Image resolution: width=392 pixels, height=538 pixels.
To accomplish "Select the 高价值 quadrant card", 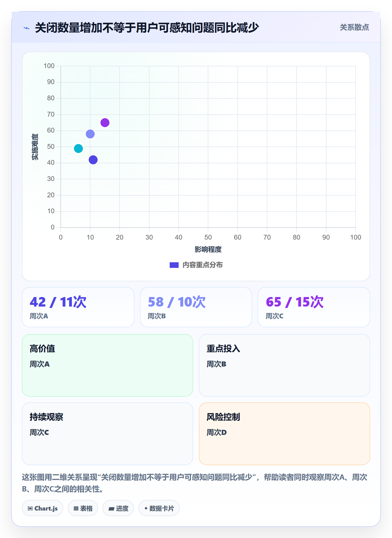I will pos(108,365).
